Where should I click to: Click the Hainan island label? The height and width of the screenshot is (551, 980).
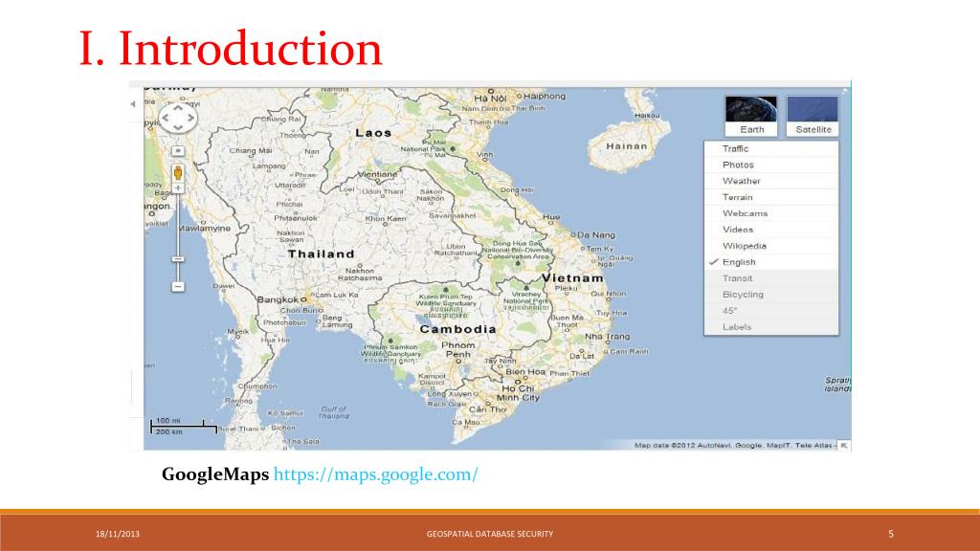click(x=626, y=146)
